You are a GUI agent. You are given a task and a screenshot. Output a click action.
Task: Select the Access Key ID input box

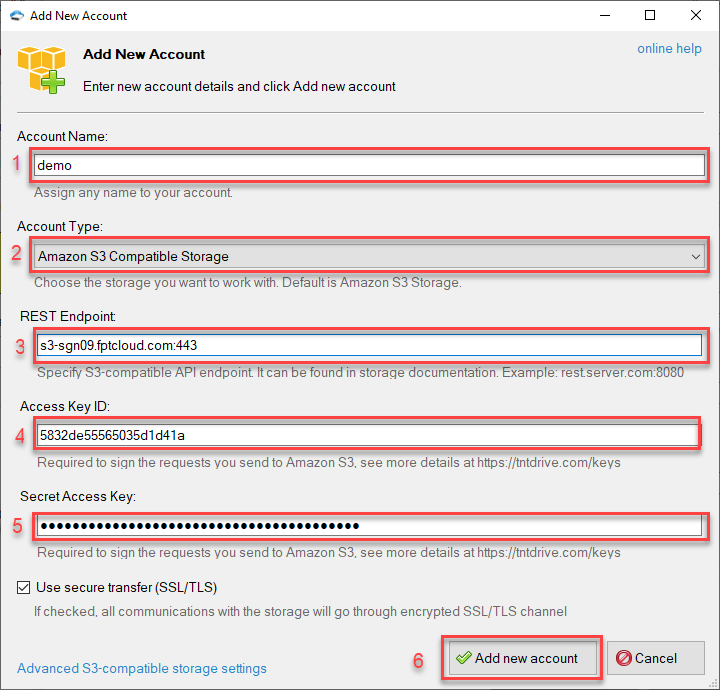[366, 435]
